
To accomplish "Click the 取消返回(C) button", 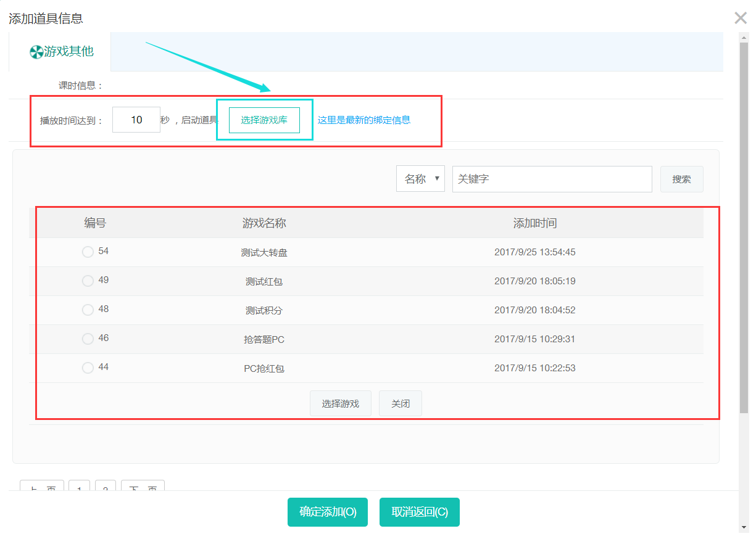I will (420, 512).
